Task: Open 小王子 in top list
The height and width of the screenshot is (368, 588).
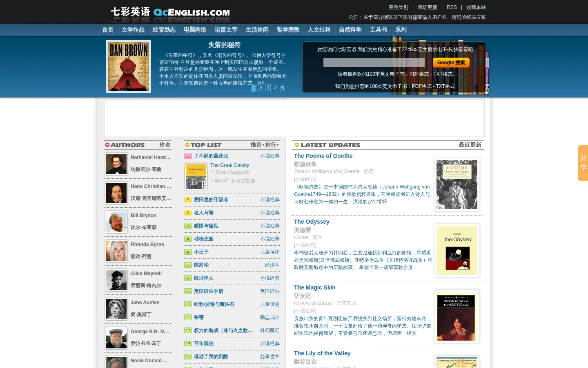Action: [201, 252]
